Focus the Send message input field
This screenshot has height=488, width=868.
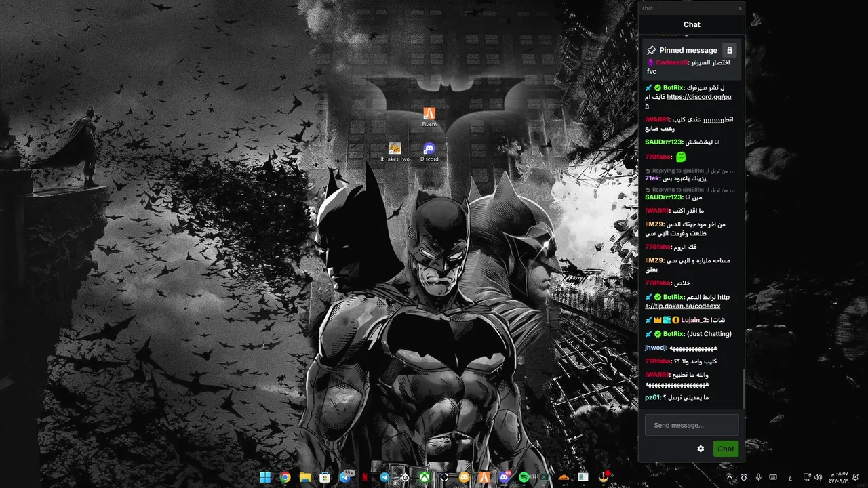[x=692, y=425]
